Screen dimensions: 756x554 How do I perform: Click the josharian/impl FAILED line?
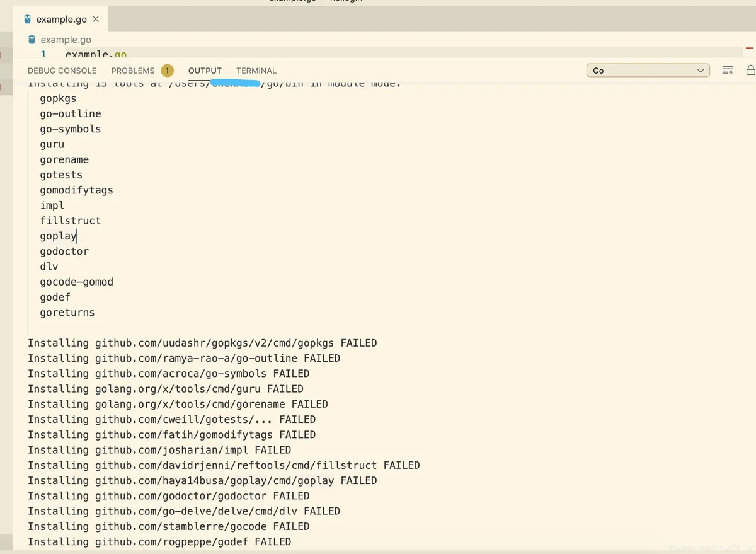pos(159,450)
